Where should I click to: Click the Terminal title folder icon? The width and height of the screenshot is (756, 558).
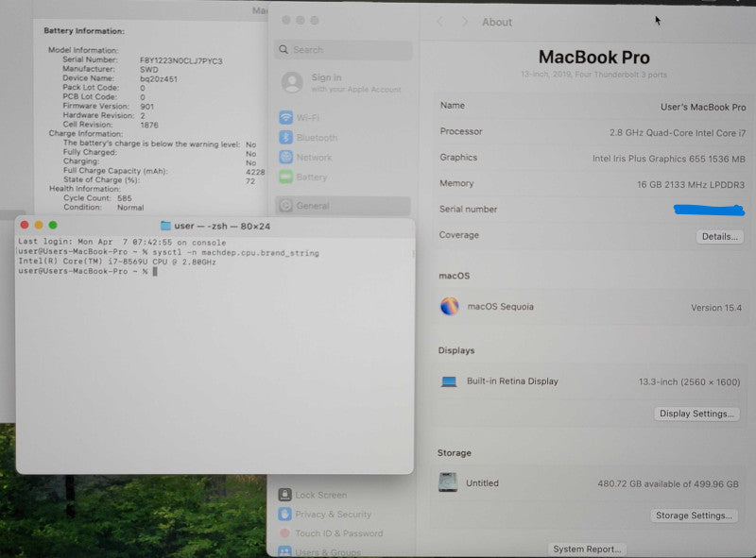165,226
